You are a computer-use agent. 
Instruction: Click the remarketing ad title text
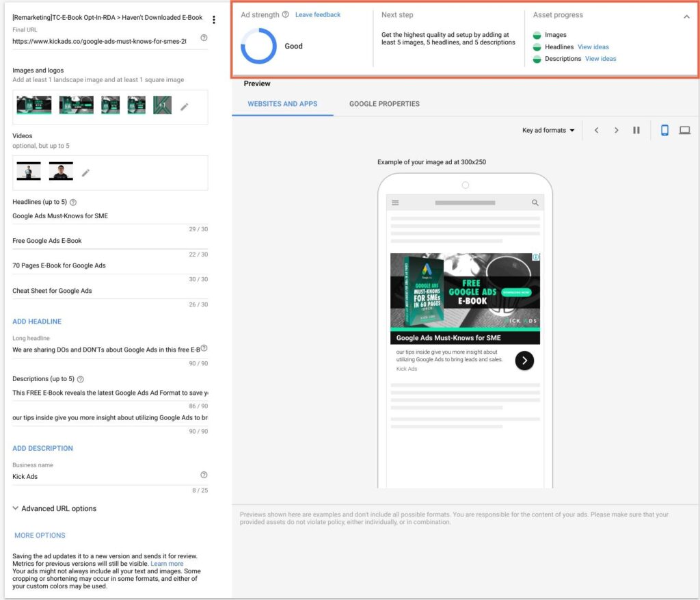click(107, 17)
